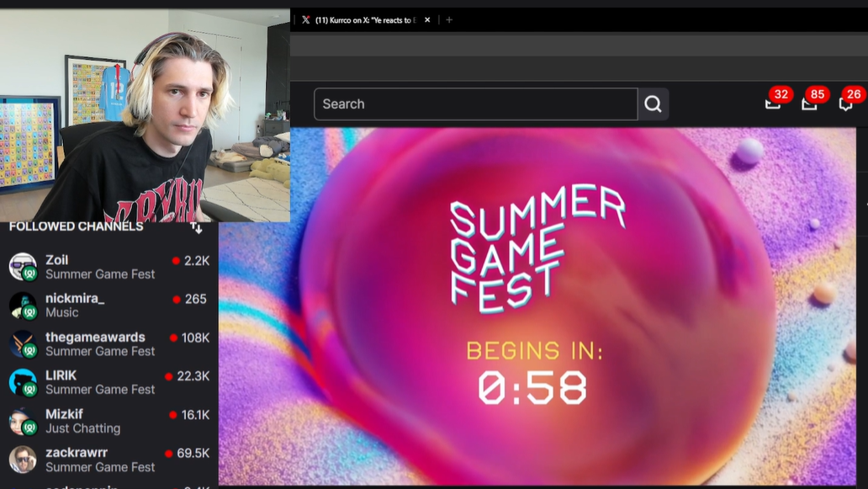Image resolution: width=868 pixels, height=489 pixels.
Task: Click the streamer webcam overlay
Action: pos(145,114)
